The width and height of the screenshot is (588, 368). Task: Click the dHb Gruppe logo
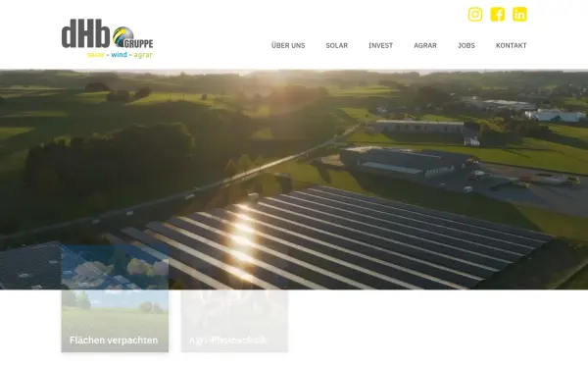(107, 38)
